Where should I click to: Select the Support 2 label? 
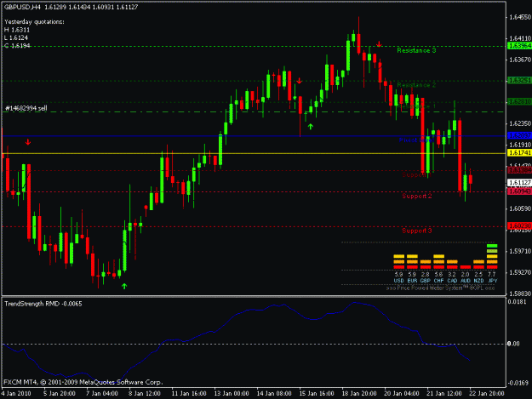417,196
